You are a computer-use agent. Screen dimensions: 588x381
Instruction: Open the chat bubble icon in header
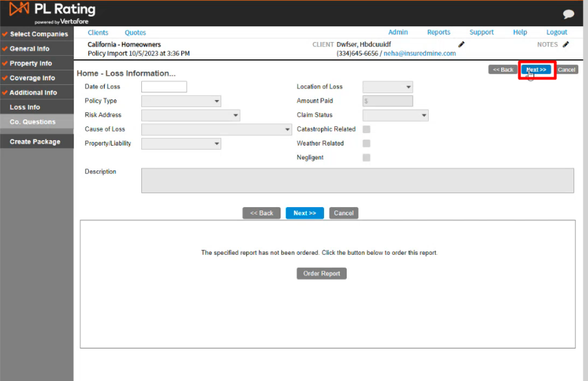(568, 14)
